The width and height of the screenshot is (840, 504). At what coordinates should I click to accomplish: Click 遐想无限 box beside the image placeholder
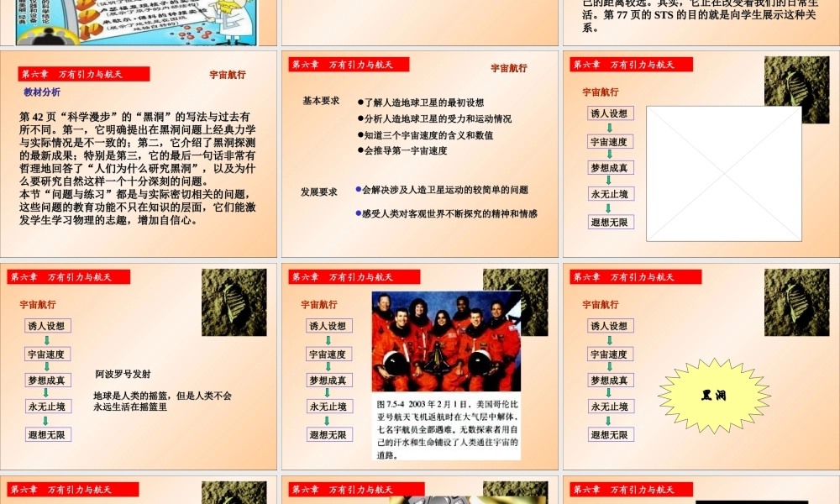[612, 222]
